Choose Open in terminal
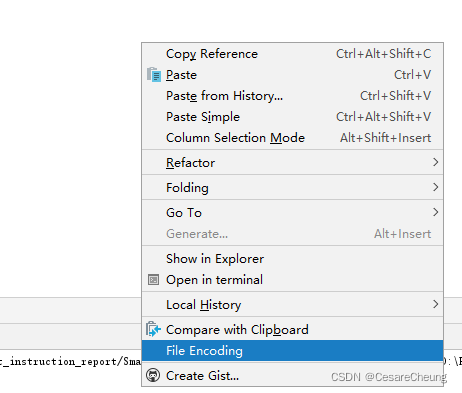The image size is (462, 393). coord(292,280)
